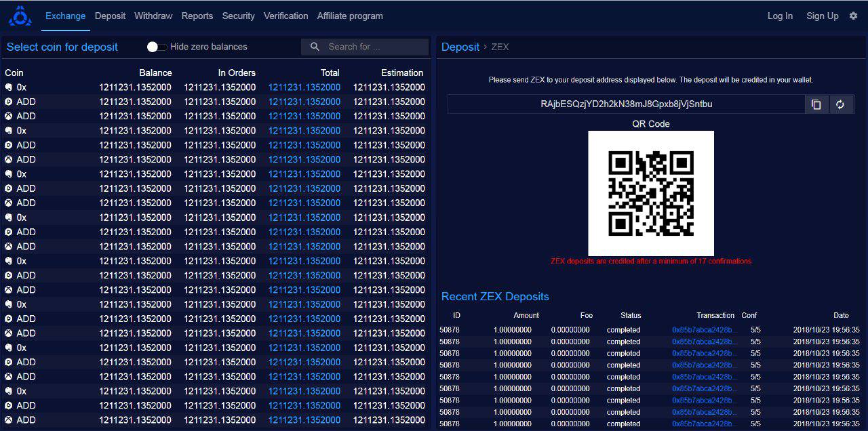Sort by the Coin column header
The height and width of the screenshot is (431, 868).
(x=14, y=73)
